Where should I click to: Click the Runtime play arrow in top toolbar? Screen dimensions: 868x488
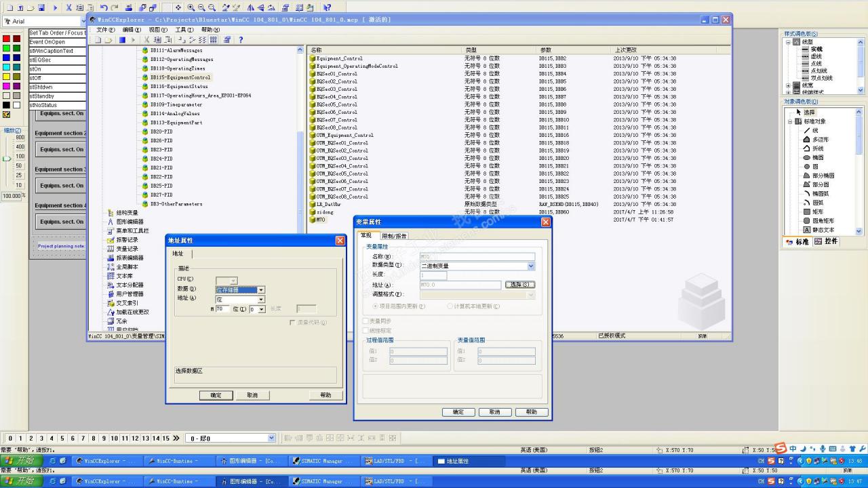pyautogui.click(x=56, y=7)
